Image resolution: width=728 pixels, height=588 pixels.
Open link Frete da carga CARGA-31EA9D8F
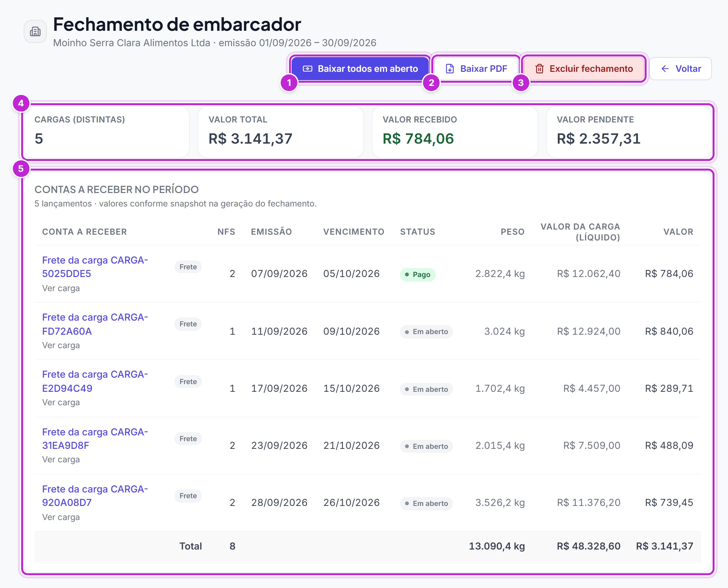[95, 439]
